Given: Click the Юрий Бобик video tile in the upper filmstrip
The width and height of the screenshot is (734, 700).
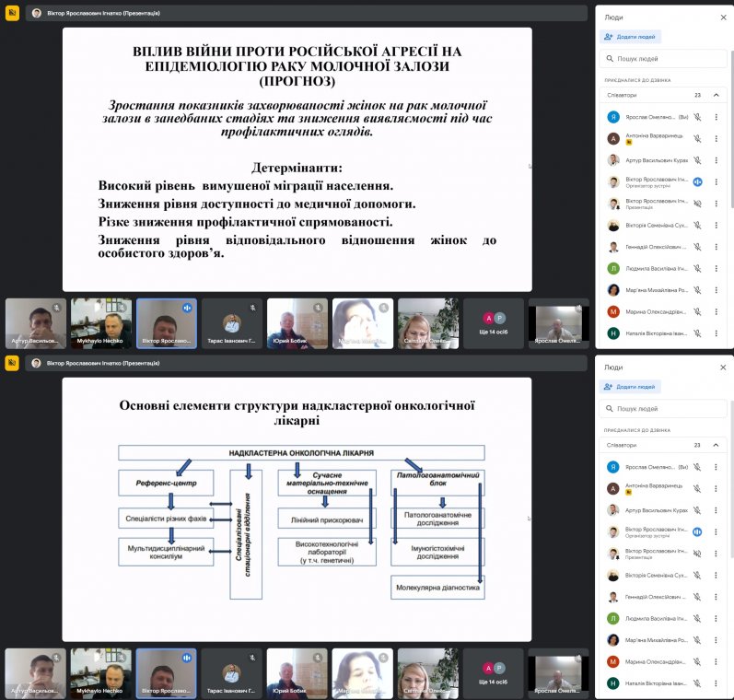Looking at the screenshot, I should pos(297,323).
